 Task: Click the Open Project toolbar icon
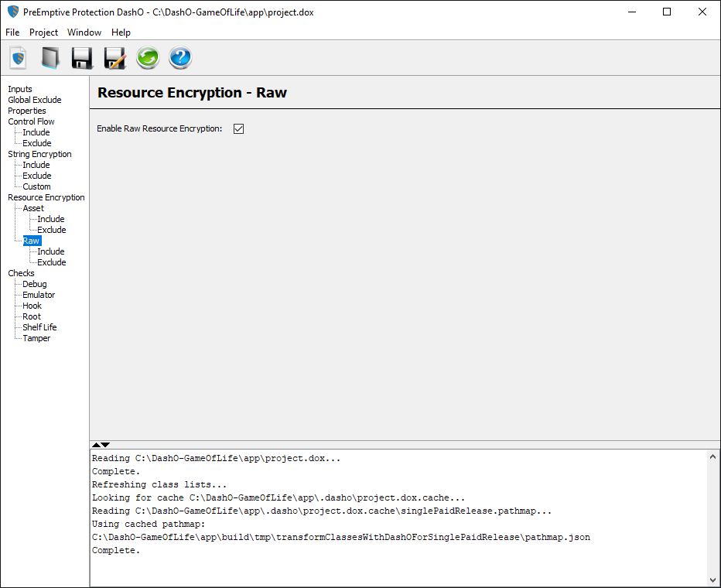tap(50, 58)
